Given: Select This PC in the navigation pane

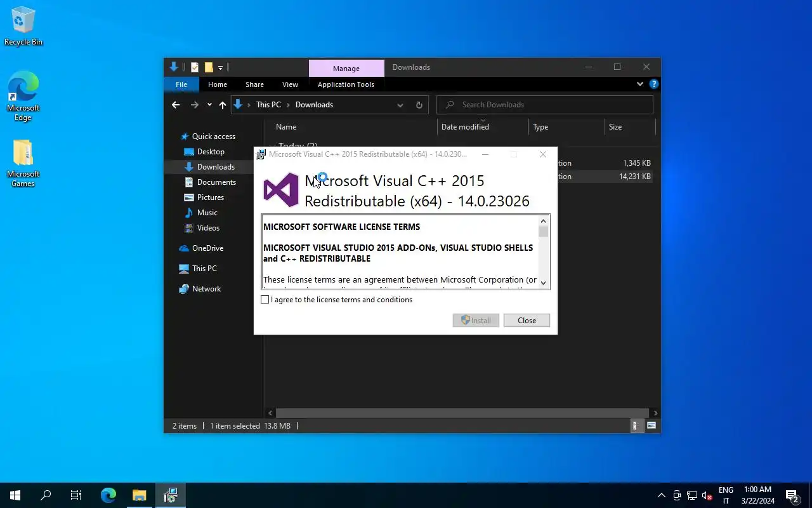Looking at the screenshot, I should click(204, 269).
